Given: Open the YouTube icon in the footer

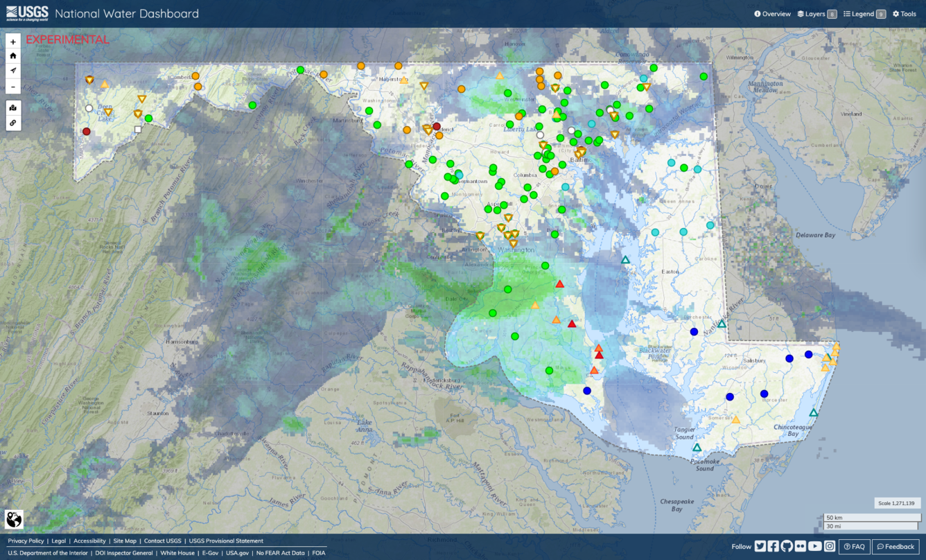Looking at the screenshot, I should 814,545.
